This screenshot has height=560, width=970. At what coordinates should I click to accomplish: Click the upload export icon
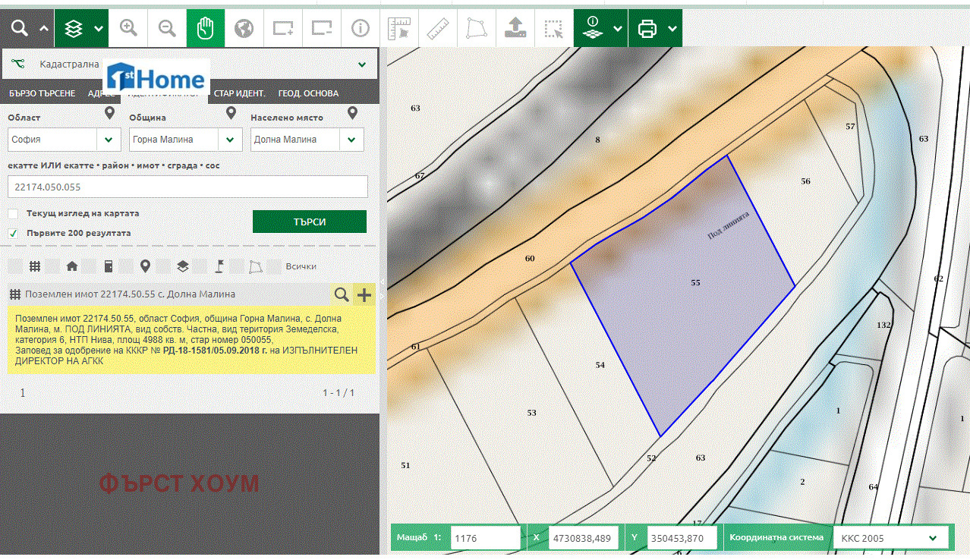[x=515, y=29]
